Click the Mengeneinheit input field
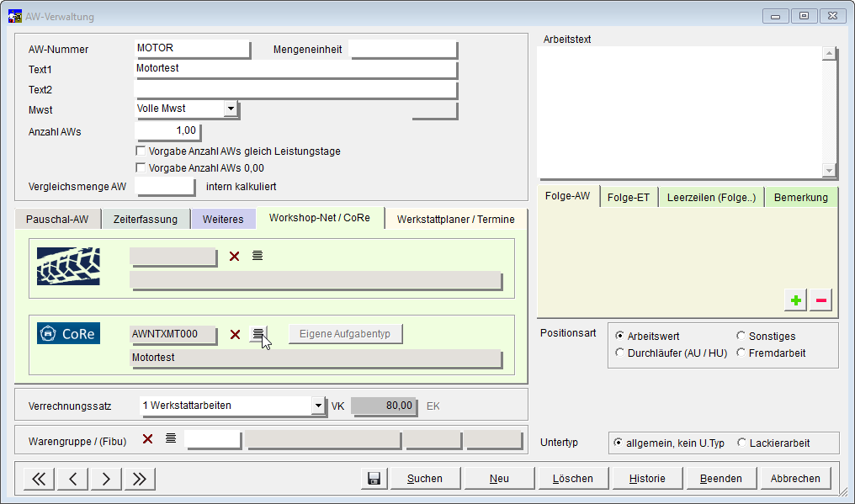Image resolution: width=855 pixels, height=504 pixels. [402, 49]
